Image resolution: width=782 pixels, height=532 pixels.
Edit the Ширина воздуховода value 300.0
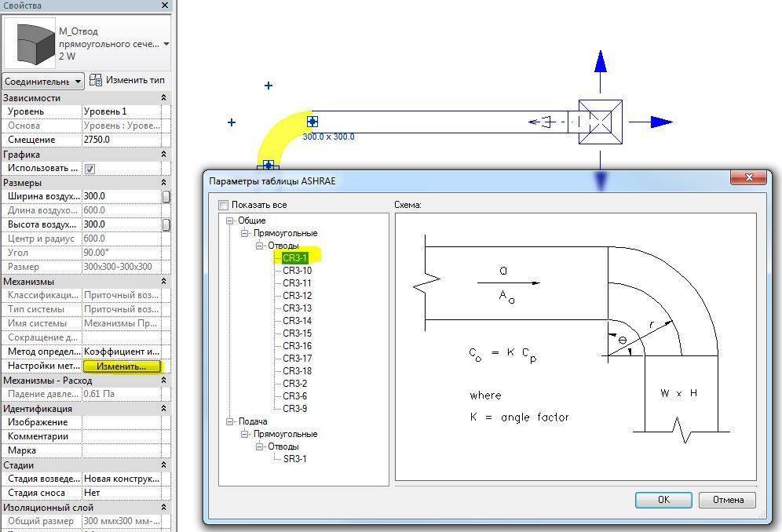(x=121, y=196)
